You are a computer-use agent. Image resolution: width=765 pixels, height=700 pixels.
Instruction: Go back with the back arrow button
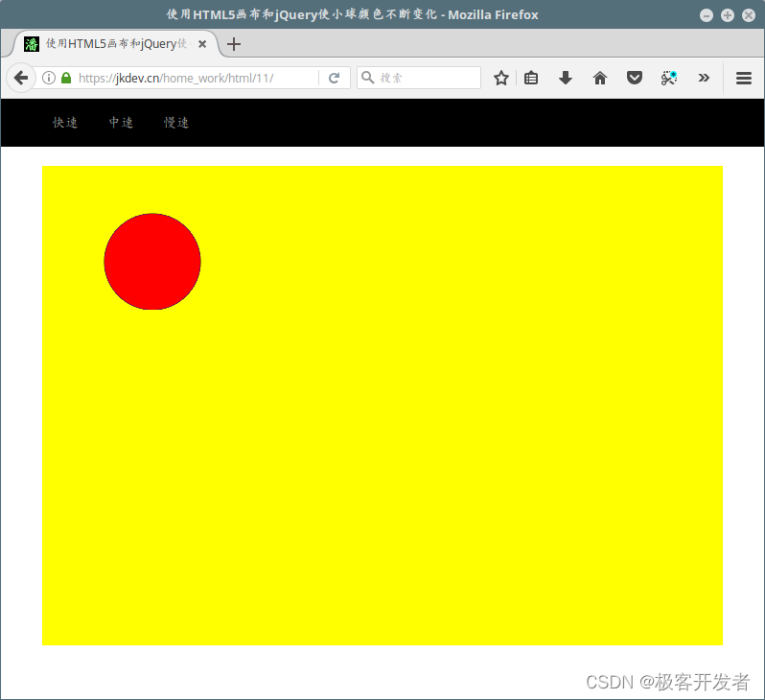(x=21, y=78)
